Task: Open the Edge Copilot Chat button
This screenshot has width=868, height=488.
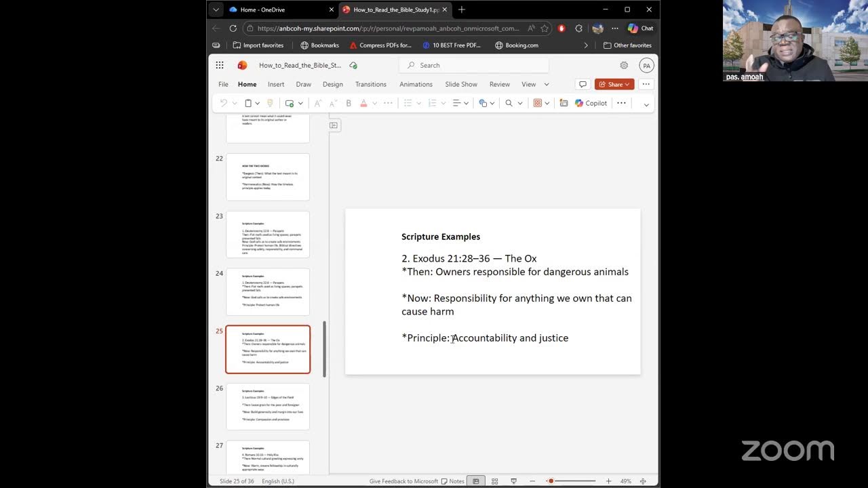Action: coord(641,28)
